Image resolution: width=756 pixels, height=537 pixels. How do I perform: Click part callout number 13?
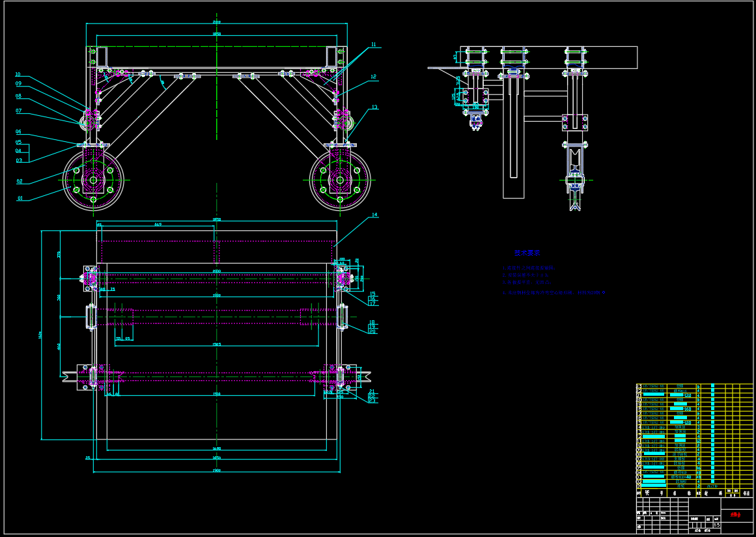coord(374,107)
